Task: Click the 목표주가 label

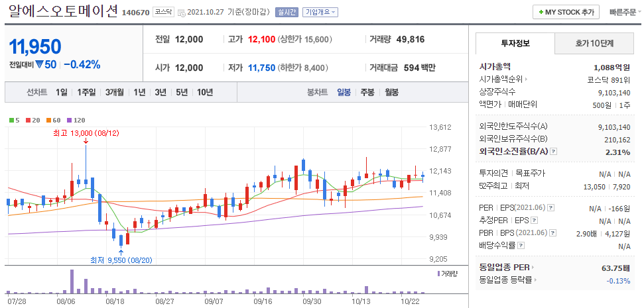Action: coord(530,173)
